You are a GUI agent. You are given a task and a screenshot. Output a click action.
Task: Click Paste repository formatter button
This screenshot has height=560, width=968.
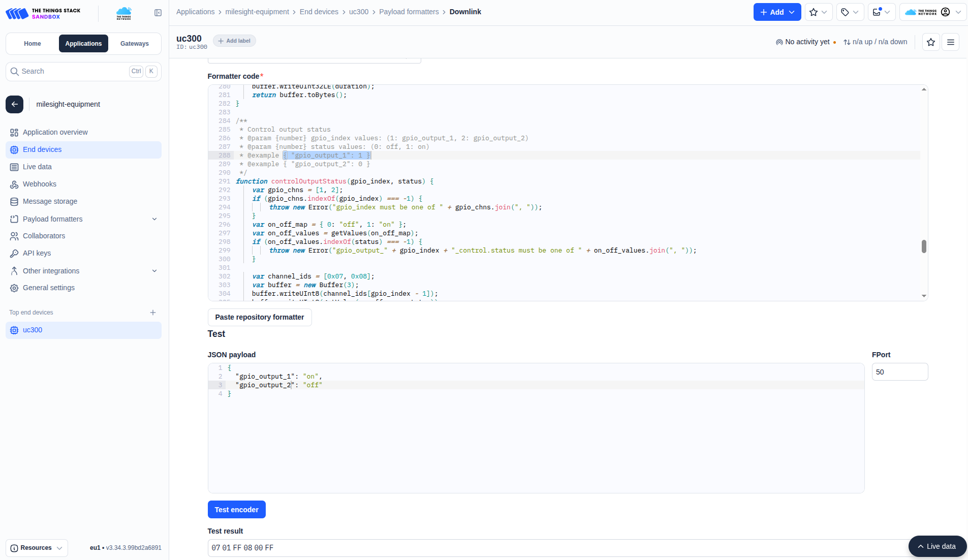coord(259,317)
